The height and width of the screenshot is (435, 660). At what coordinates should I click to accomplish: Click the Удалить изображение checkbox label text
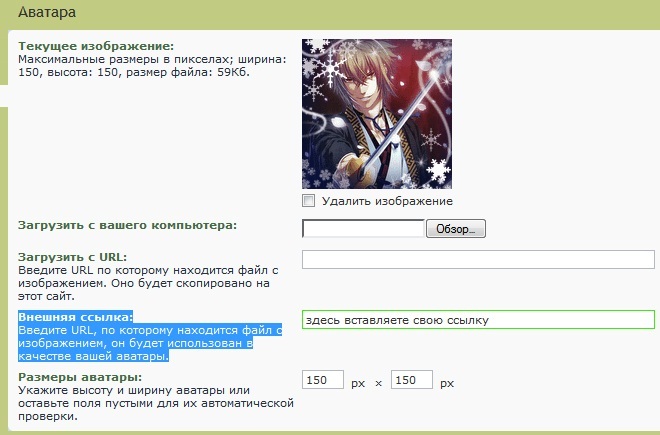pos(387,201)
